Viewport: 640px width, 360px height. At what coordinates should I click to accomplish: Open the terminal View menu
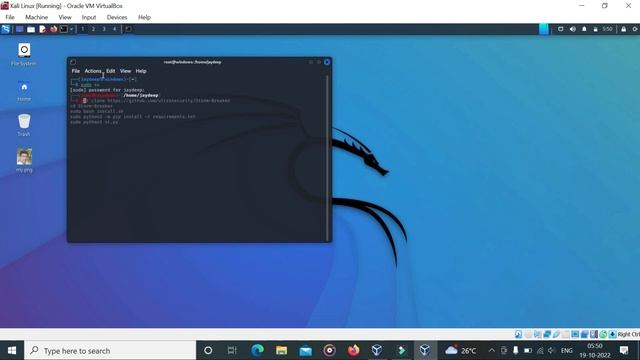125,71
